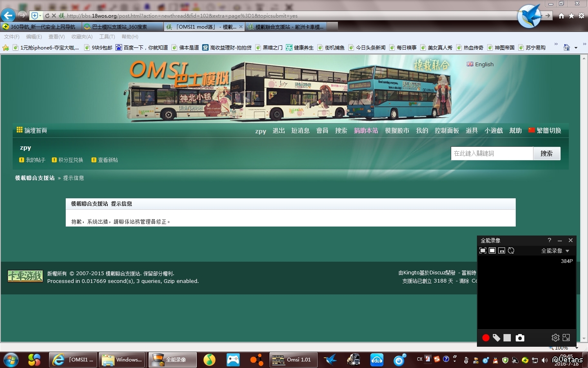The image size is (588, 368).
Task: Open browser home page icon
Action: [x=561, y=16]
